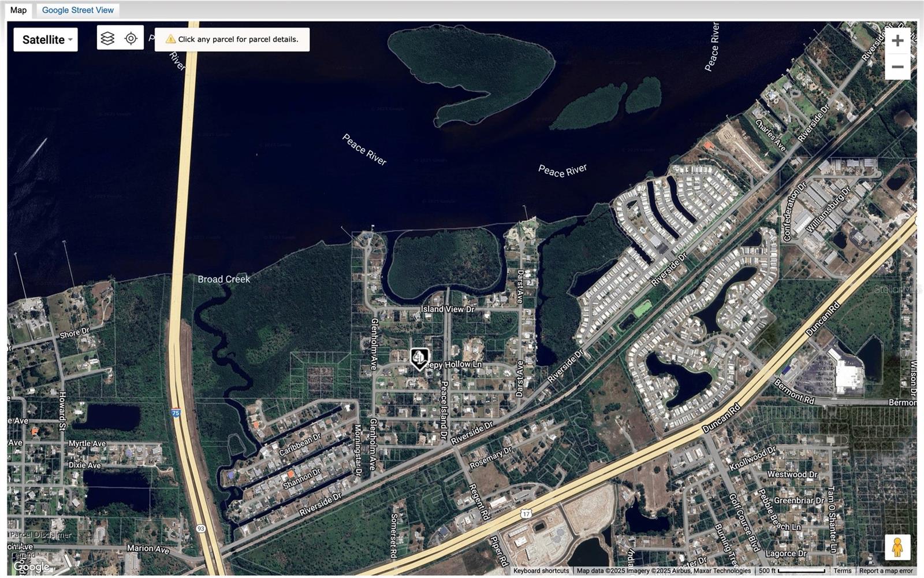This screenshot has height=578, width=924.
Task: Click the property marker near Sleepy Hollow Ln
Action: click(x=419, y=358)
